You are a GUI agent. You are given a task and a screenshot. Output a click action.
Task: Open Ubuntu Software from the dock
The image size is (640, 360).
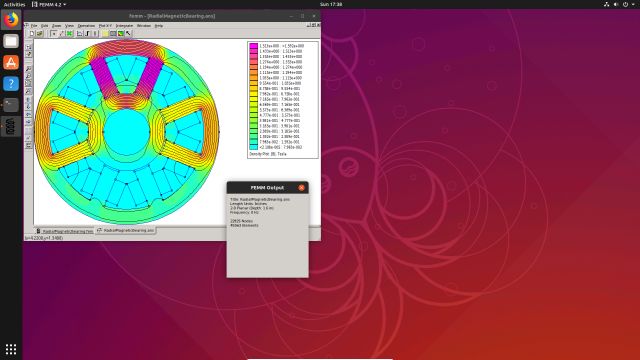pyautogui.click(x=11, y=62)
